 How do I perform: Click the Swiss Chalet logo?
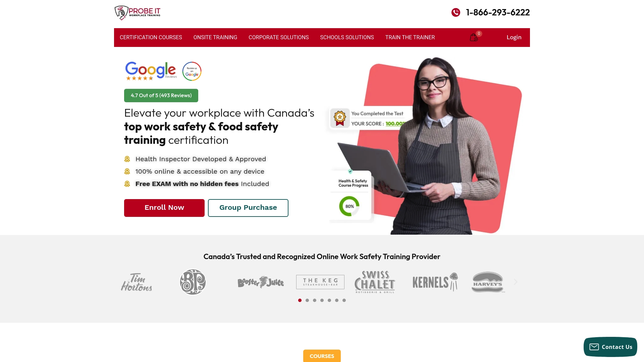coord(375,282)
